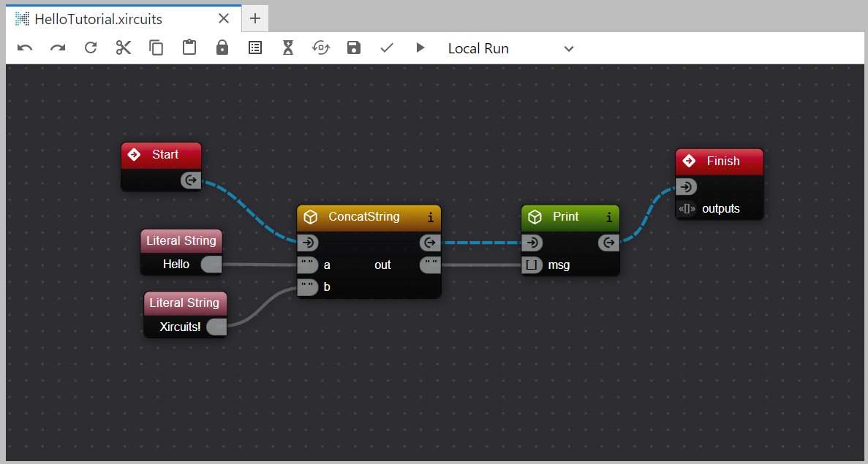Screen dimensions: 868x464
Task: Click ConcatString's output flow port
Action: click(430, 243)
